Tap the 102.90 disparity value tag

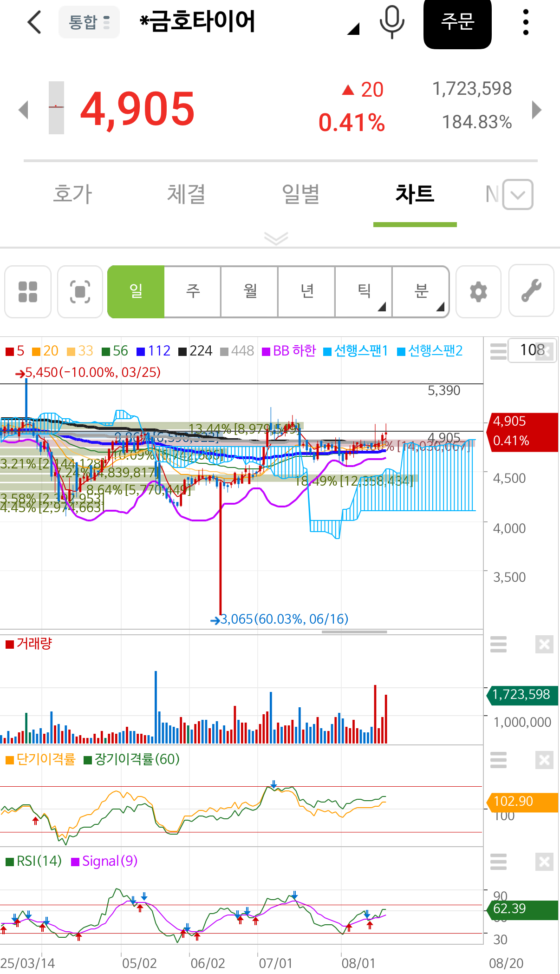click(522, 802)
